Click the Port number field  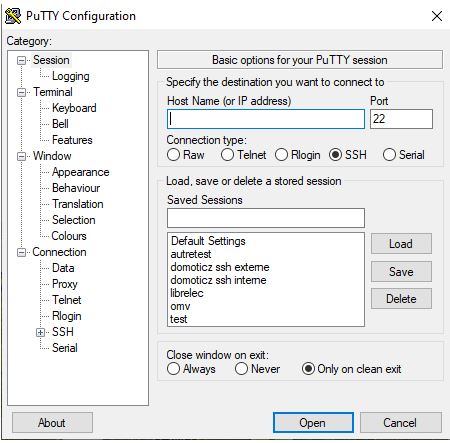click(401, 119)
